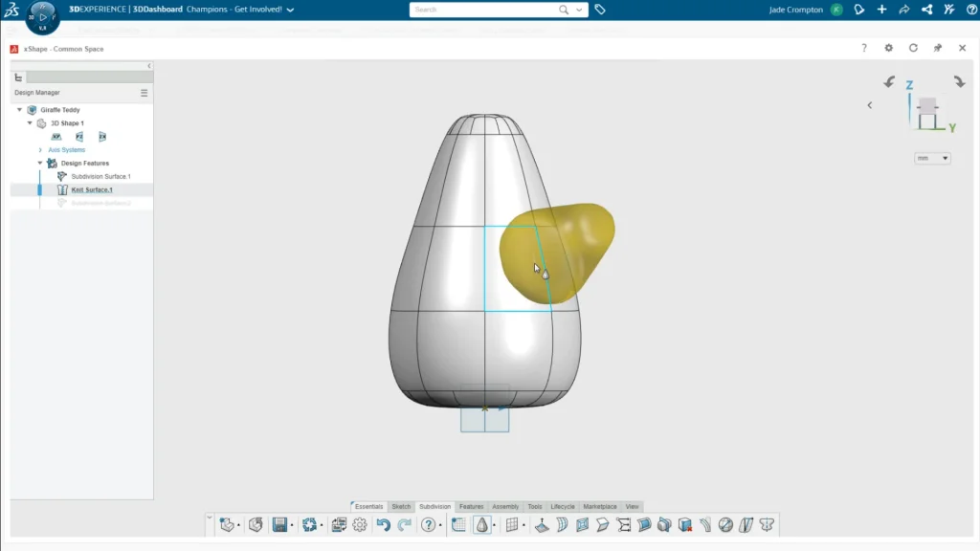Expand the Axis Systems tree node
The width and height of the screenshot is (980, 551).
tap(40, 150)
